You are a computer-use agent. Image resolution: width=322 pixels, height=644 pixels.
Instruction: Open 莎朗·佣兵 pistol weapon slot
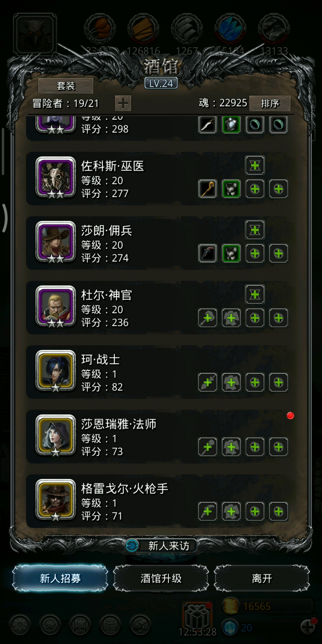point(208,253)
